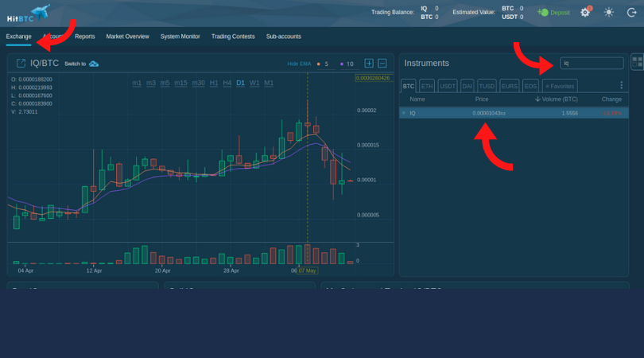This screenshot has height=358, width=644.
Task: Open the Exchange tab
Action: coord(18,37)
